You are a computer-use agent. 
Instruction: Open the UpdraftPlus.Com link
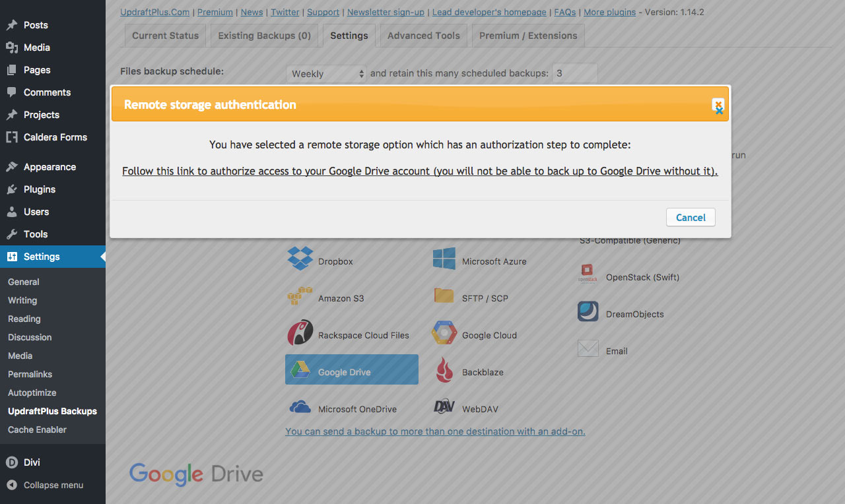(x=155, y=12)
